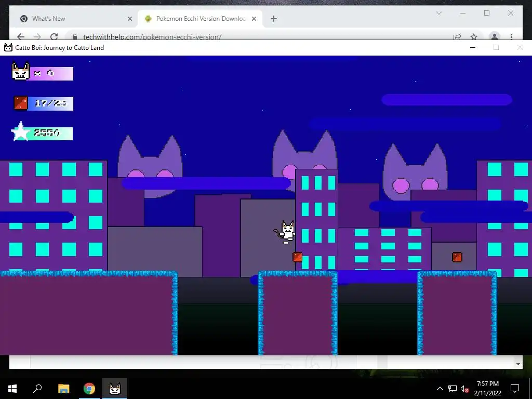Minimize the Chrome browser window

pyautogui.click(x=463, y=13)
